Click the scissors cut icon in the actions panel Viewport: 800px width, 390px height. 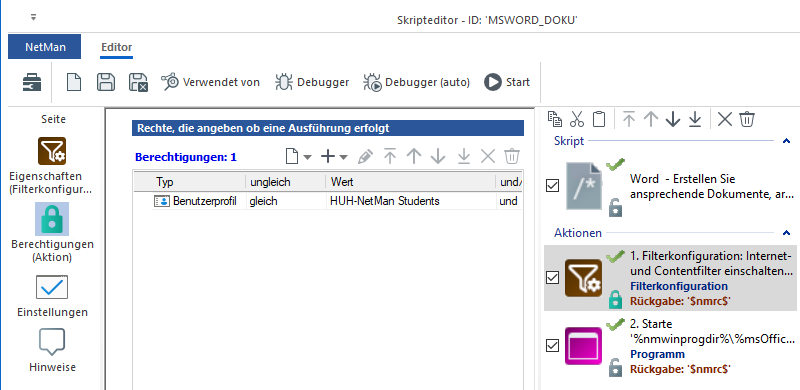tap(577, 119)
